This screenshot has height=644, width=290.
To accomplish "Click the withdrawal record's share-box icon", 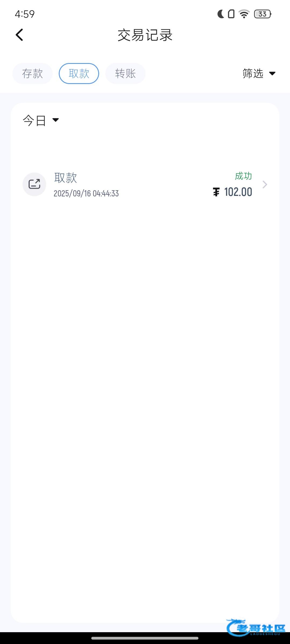I will (x=34, y=184).
